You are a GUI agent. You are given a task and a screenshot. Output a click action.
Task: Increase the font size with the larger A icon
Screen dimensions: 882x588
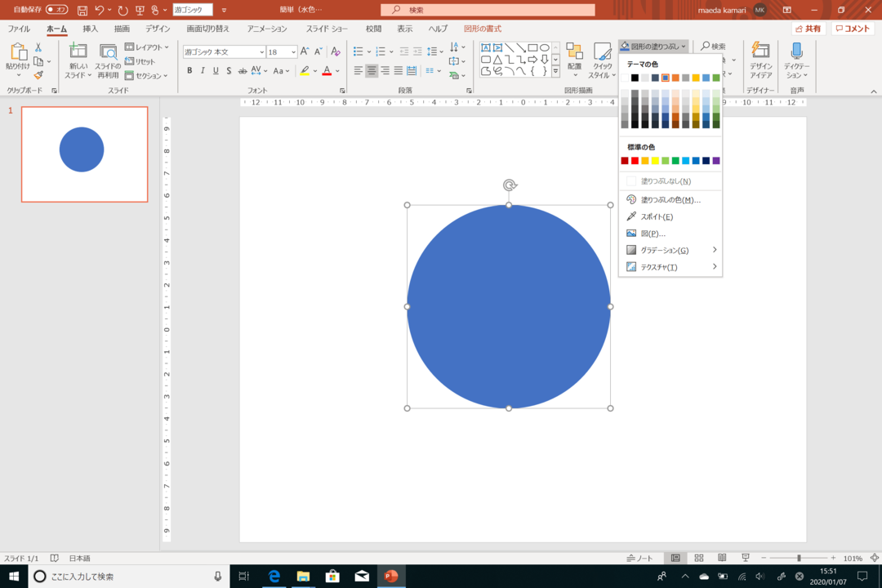tap(305, 51)
